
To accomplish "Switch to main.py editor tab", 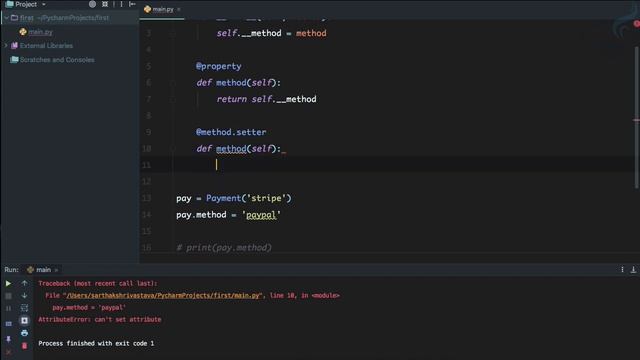I will click(163, 9).
